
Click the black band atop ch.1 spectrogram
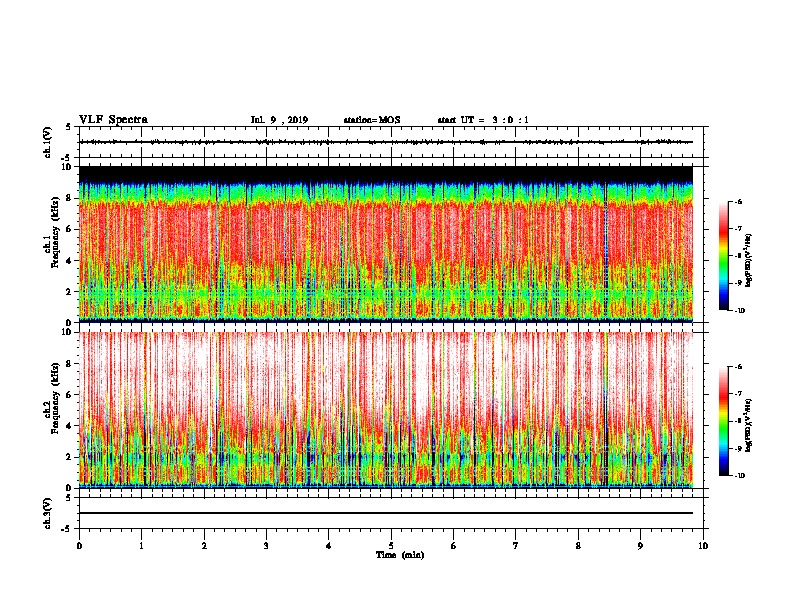[x=386, y=173]
